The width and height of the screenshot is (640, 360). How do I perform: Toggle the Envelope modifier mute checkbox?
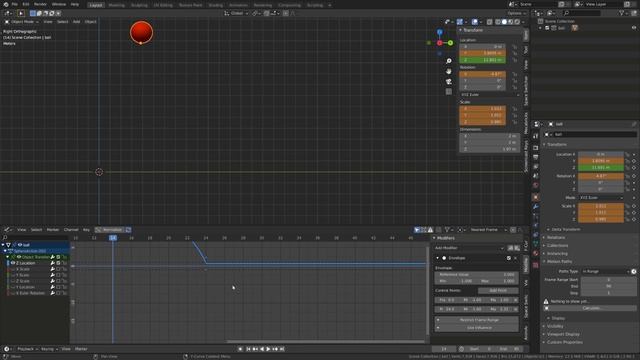coord(509,258)
